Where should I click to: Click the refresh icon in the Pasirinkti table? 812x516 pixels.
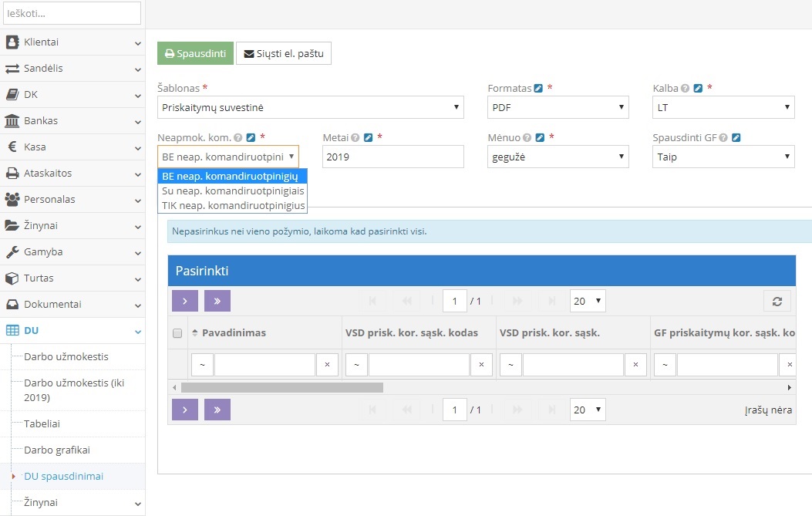[x=777, y=302]
